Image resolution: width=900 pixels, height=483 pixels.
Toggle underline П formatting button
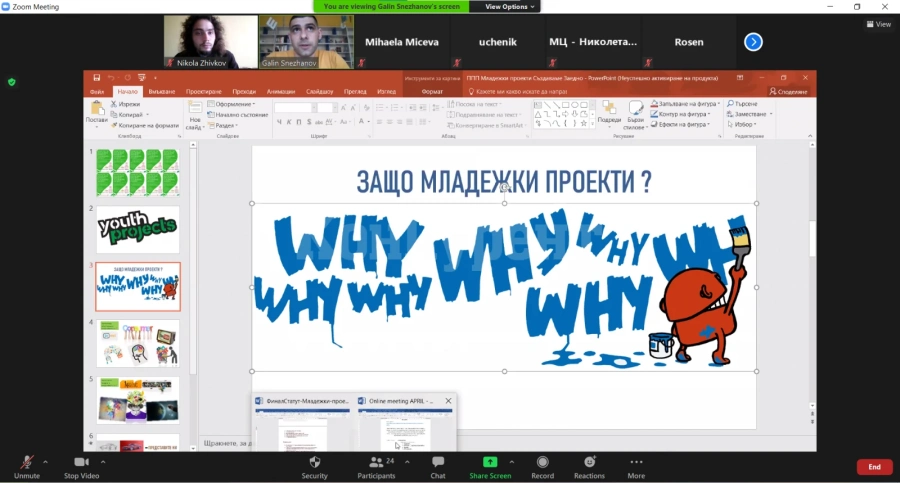(299, 122)
